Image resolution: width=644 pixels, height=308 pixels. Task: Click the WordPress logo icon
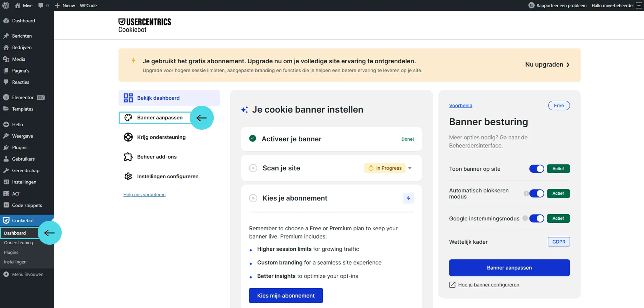(x=6, y=5)
